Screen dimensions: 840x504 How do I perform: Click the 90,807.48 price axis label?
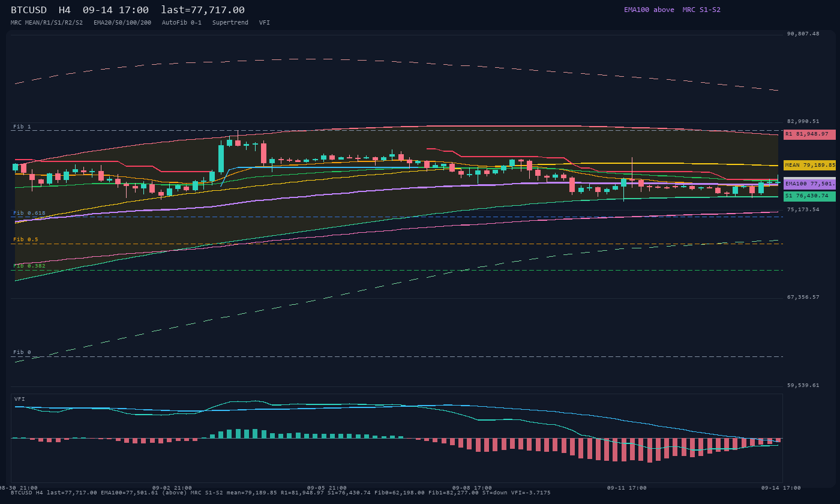click(803, 34)
